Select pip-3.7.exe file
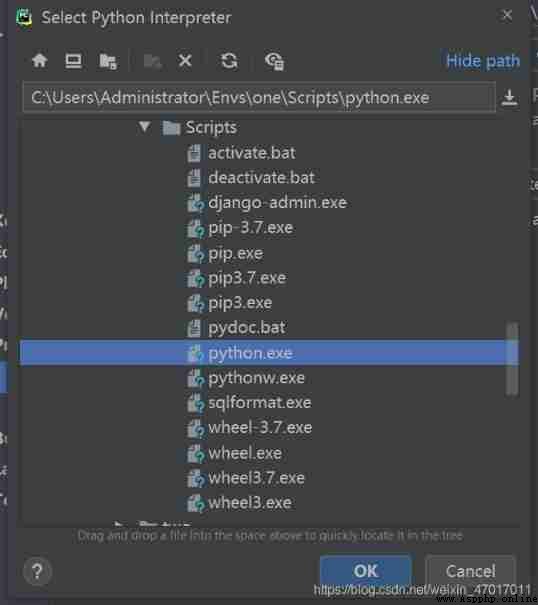Image resolution: width=538 pixels, height=605 pixels. point(240,228)
